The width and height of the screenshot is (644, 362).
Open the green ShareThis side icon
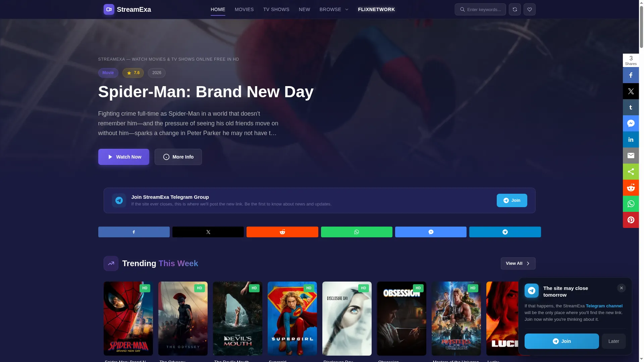(x=631, y=172)
